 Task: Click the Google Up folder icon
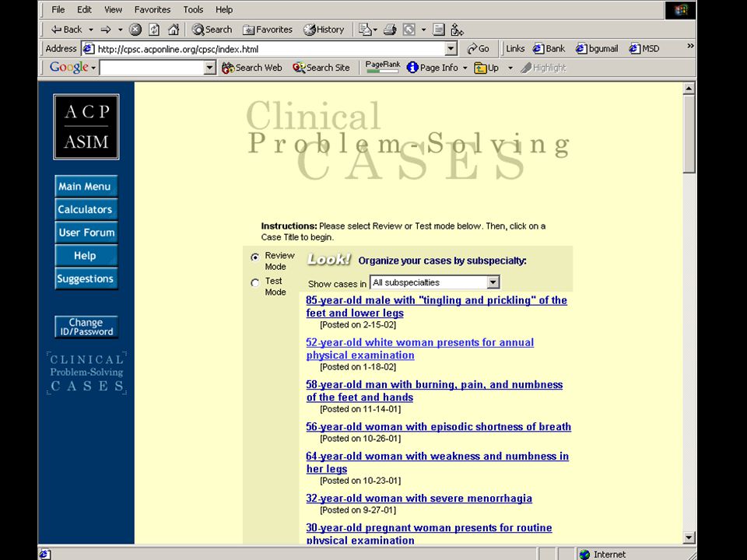pyautogui.click(x=486, y=68)
